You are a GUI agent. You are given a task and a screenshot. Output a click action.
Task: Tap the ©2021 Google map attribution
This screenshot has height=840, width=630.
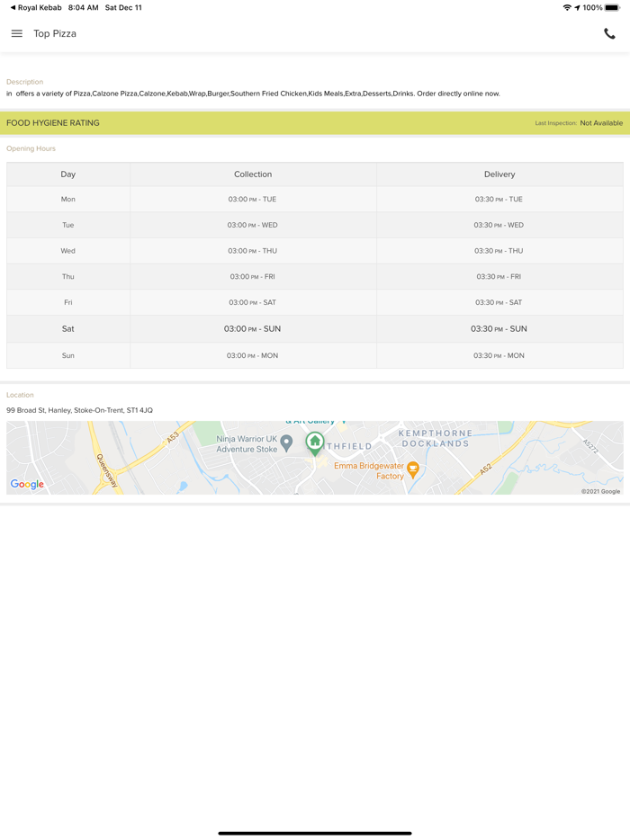[600, 491]
